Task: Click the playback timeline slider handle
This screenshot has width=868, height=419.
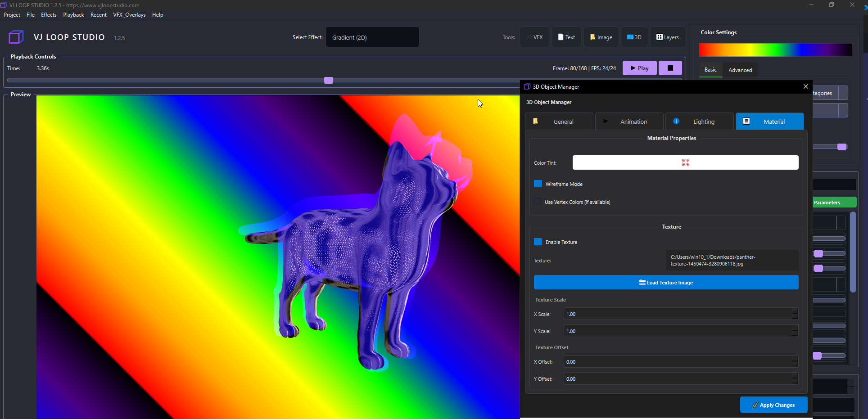Action: tap(329, 80)
